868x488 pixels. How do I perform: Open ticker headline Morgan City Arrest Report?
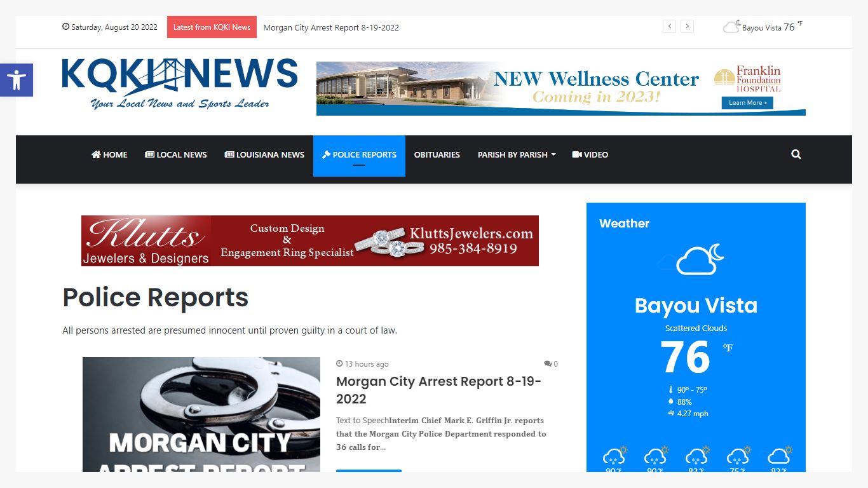click(x=331, y=27)
